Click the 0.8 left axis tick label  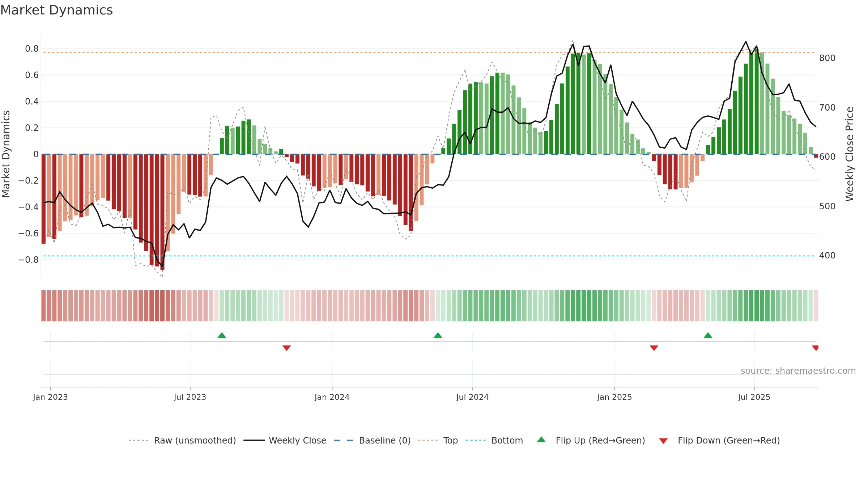[x=32, y=49]
